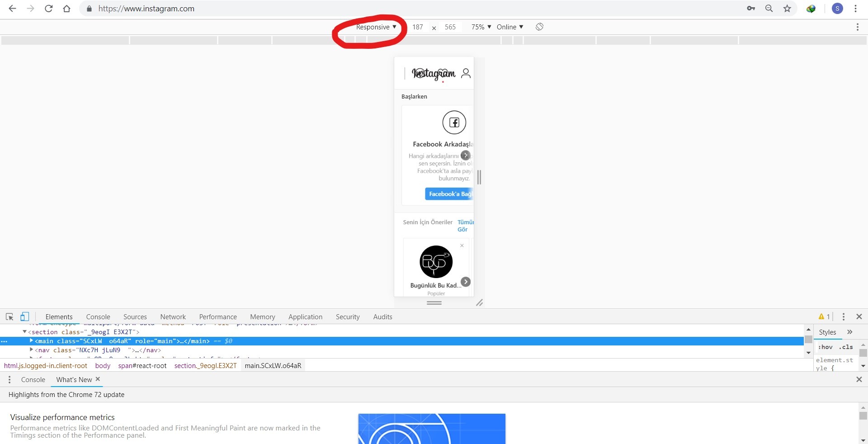Select html.js.logged-in.client-root breadcrumb

click(x=46, y=365)
